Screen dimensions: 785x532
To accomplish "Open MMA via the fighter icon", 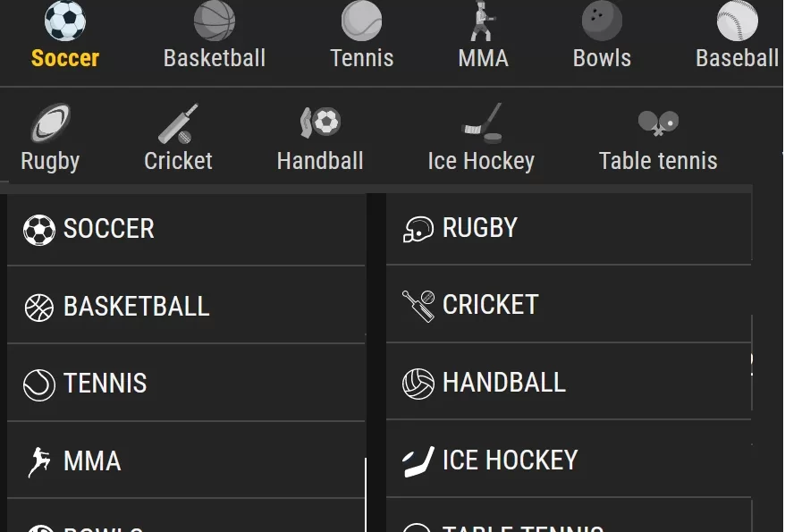I will pos(483,21).
